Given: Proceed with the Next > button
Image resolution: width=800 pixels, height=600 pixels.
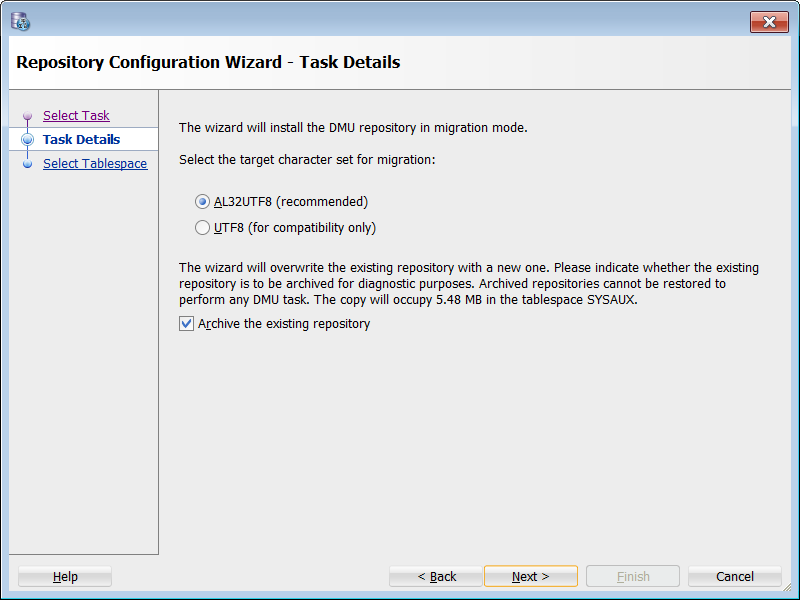Looking at the screenshot, I should coord(531,577).
